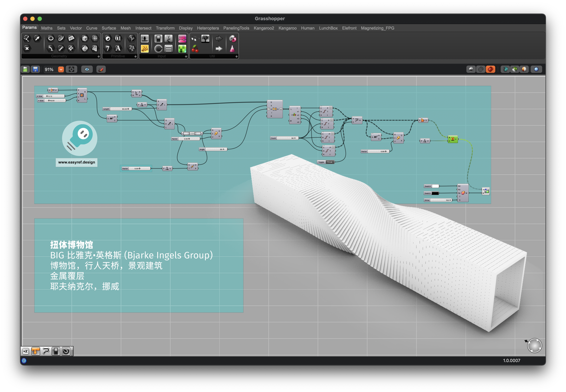Image resolution: width=566 pixels, height=392 pixels.
Task: Expand the Input panel plus arrow
Action: (186, 56)
